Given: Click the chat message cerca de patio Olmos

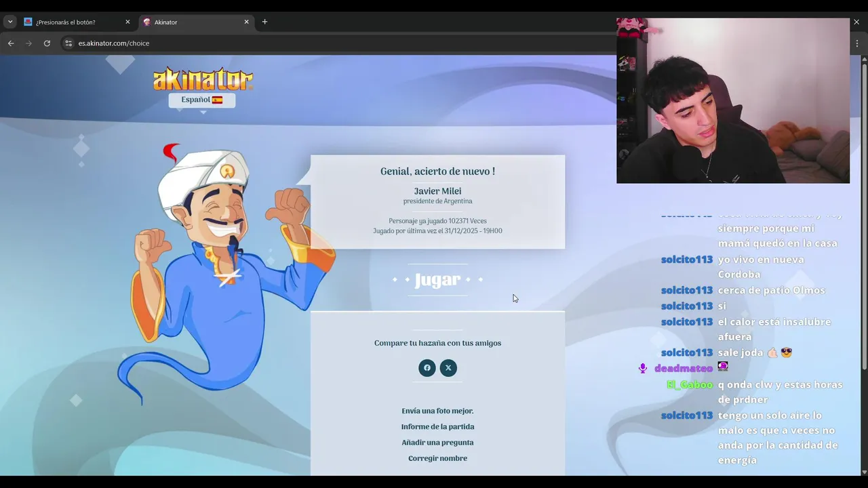Looking at the screenshot, I should point(772,290).
